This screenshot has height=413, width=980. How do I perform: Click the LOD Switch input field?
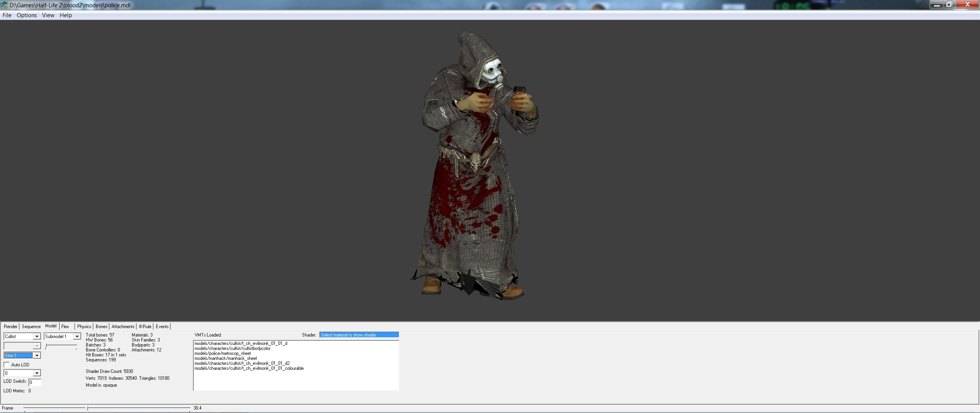click(35, 382)
